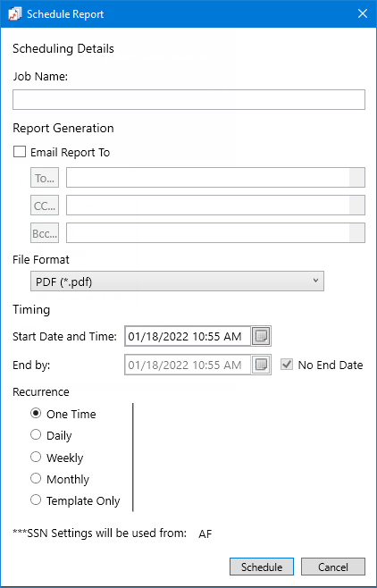Select the Template Only radio button
Viewport: 377px width, 588px height.
click(36, 500)
